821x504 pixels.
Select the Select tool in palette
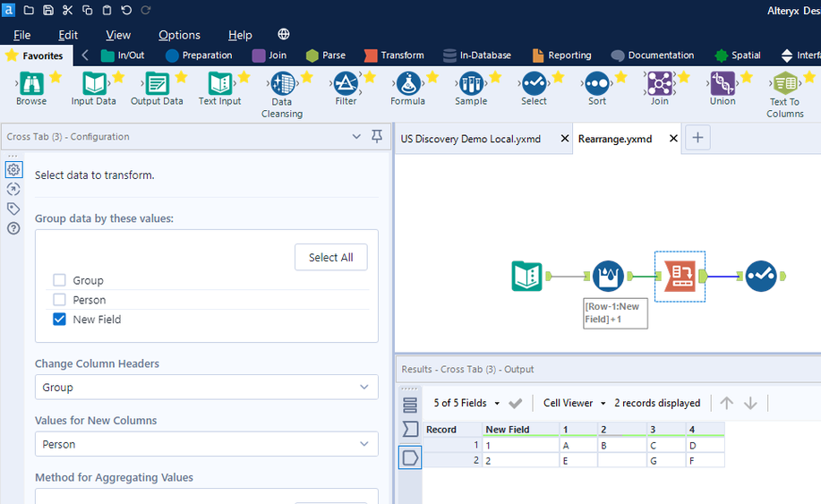pyautogui.click(x=534, y=89)
